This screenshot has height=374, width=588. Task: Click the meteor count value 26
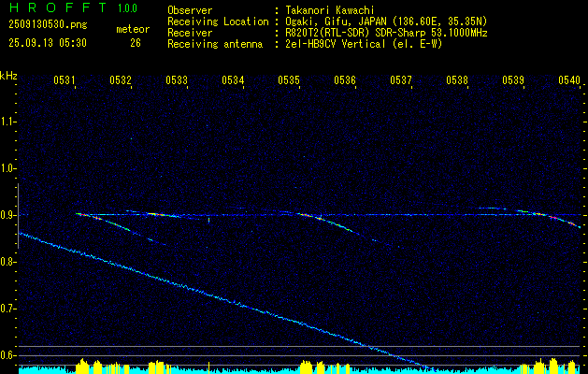click(136, 43)
